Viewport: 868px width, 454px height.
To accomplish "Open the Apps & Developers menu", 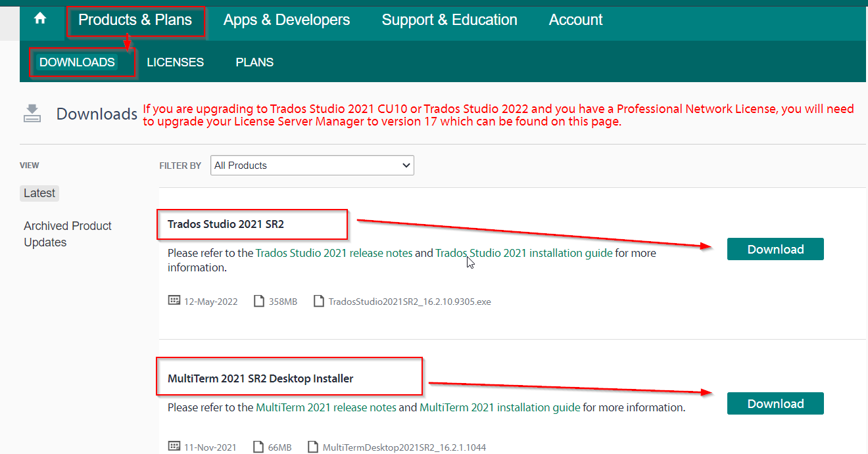I will [287, 20].
